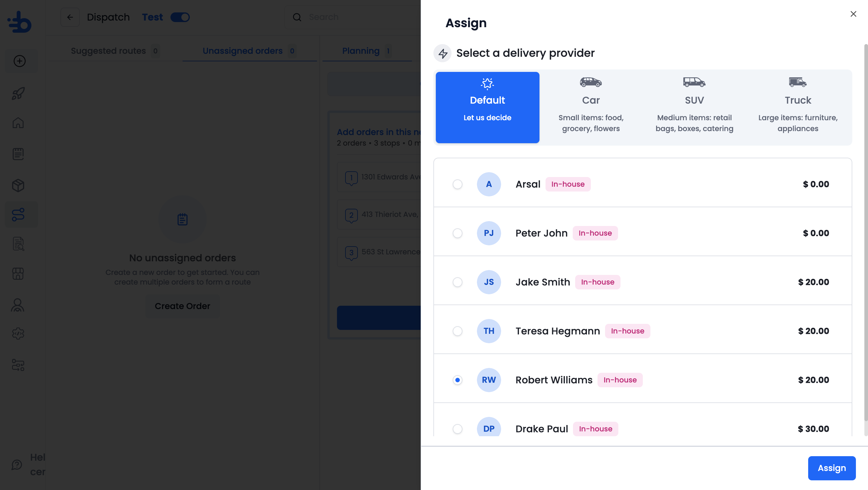Click stop 2 at 413 Thieriot Ave
868x490 pixels.
[379, 214]
